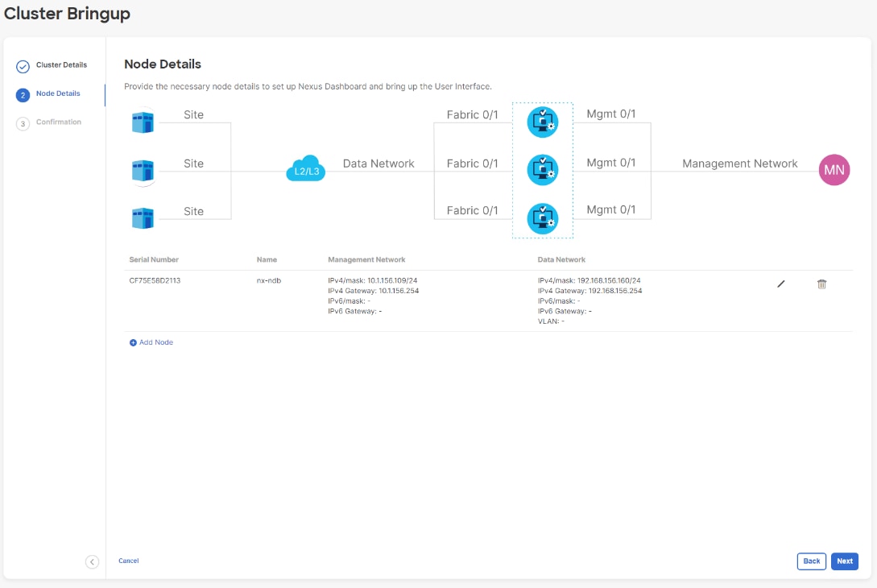Click the bottom cluster node icon
This screenshot has width=877, height=588.
pyautogui.click(x=542, y=218)
